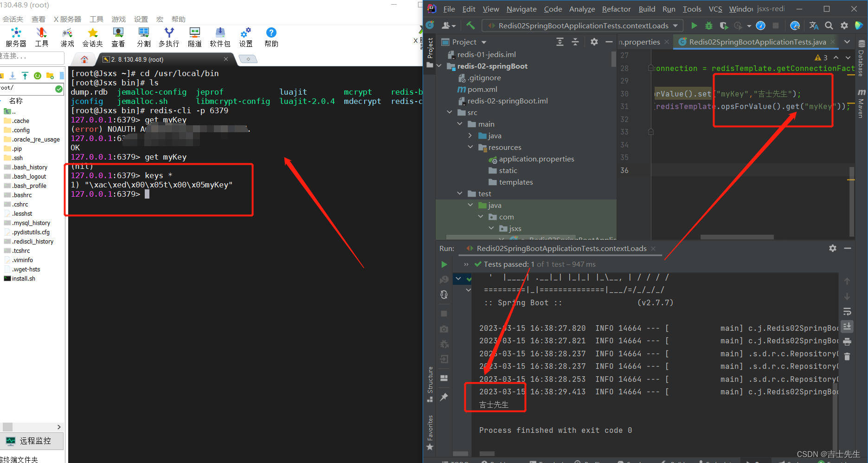Click 分割 split icon in toolbar
Viewport: 868px width, 463px height.
click(144, 37)
